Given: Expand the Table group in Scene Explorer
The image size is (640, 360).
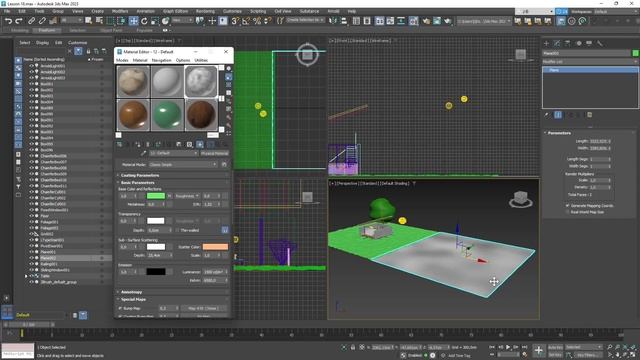Looking at the screenshot, I should click(26, 276).
